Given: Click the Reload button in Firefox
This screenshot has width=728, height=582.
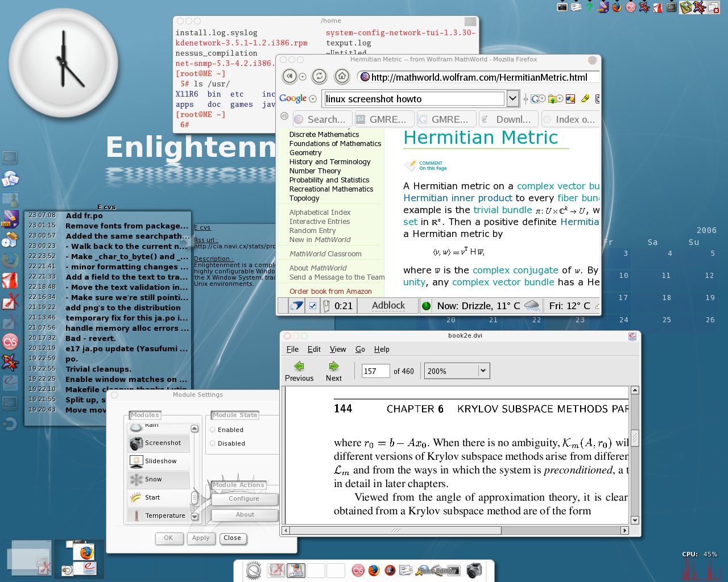Looking at the screenshot, I should [x=320, y=76].
